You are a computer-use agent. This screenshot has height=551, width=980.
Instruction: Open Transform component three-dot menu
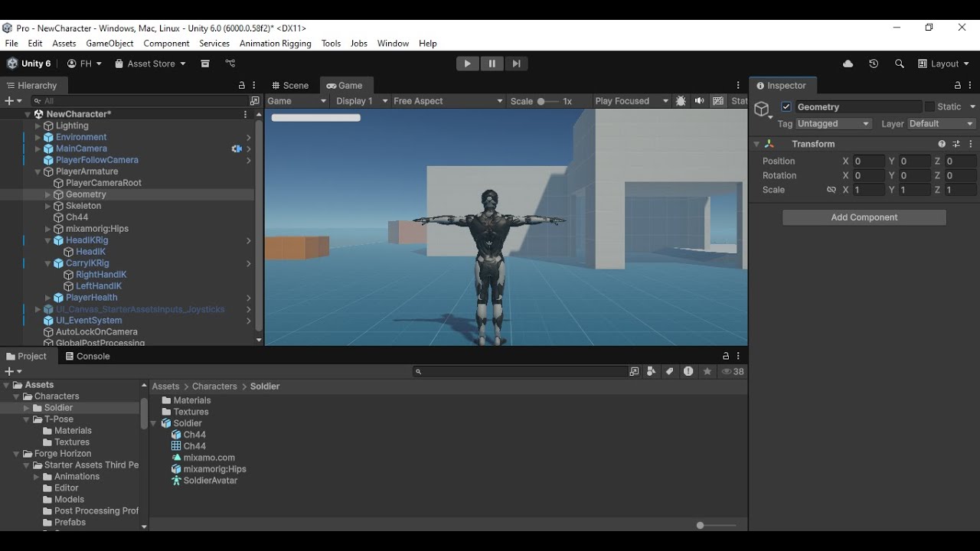[x=971, y=144]
